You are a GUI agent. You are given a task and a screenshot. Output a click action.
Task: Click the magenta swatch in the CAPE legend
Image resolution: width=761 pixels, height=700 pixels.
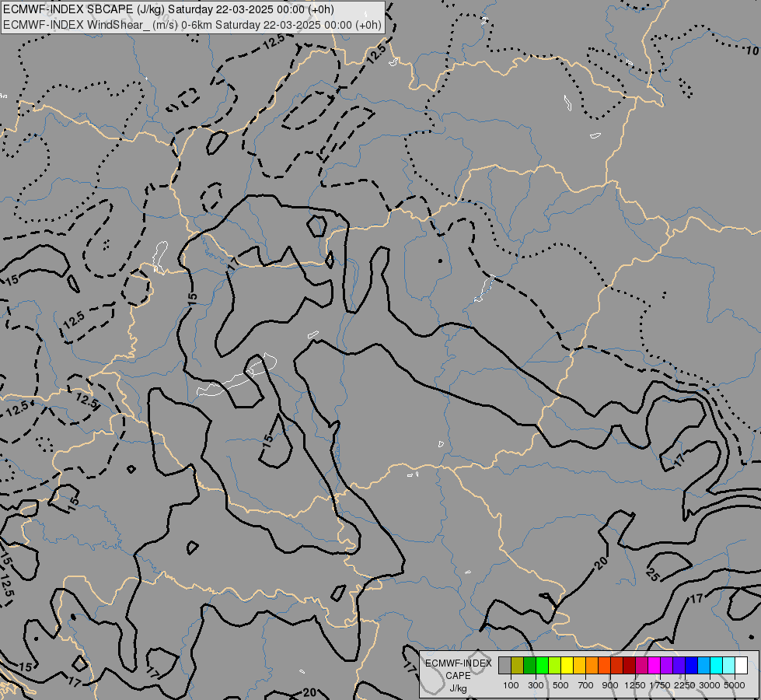tap(654, 665)
